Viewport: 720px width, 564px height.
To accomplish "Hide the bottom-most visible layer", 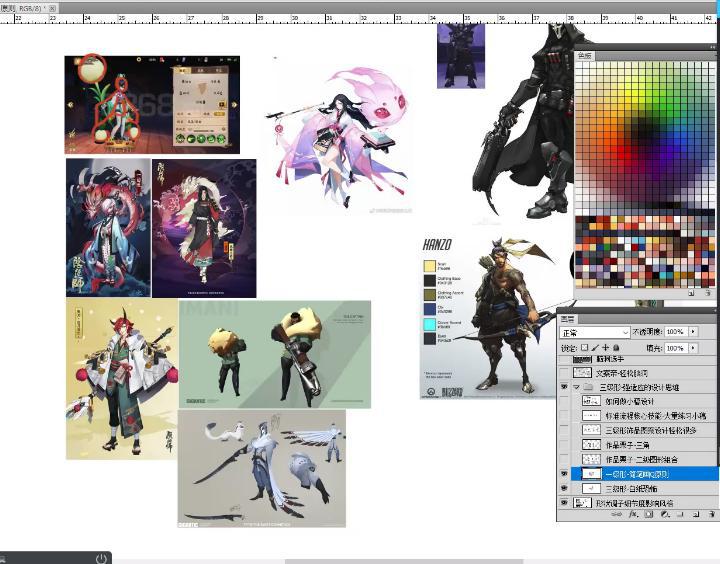I will tap(564, 503).
